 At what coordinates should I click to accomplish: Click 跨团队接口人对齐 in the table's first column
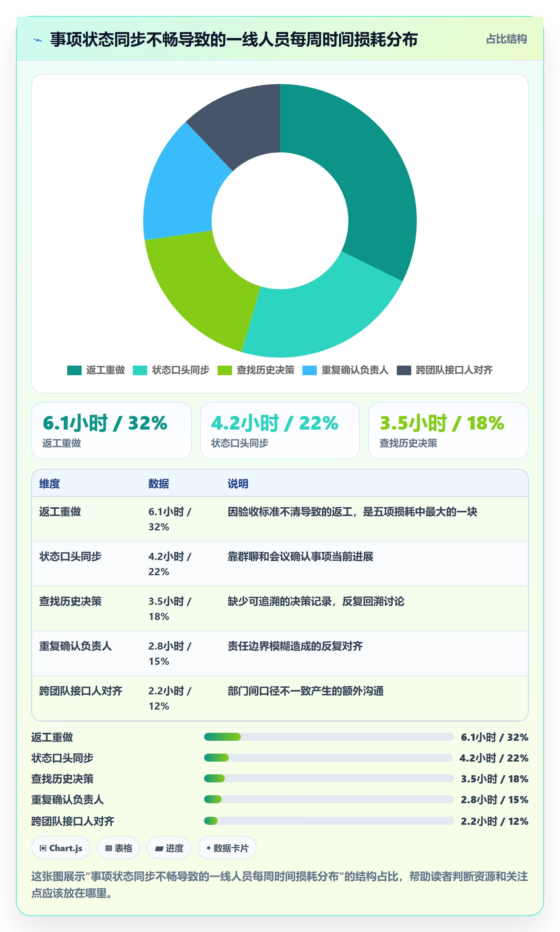[81, 691]
